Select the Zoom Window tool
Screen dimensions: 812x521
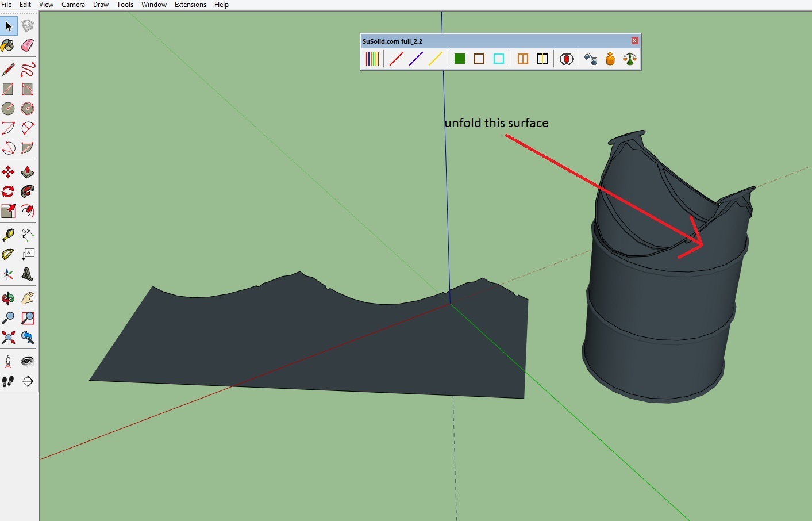pos(28,318)
